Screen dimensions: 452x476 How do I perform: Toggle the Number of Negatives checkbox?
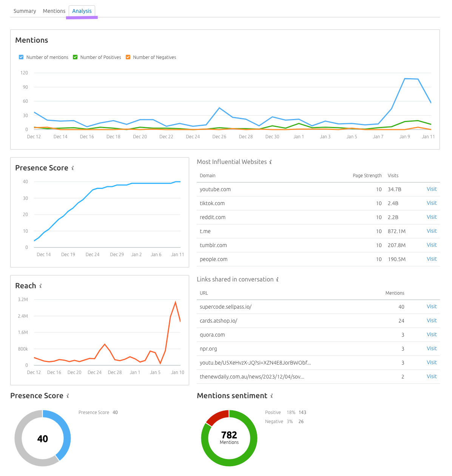pyautogui.click(x=128, y=57)
